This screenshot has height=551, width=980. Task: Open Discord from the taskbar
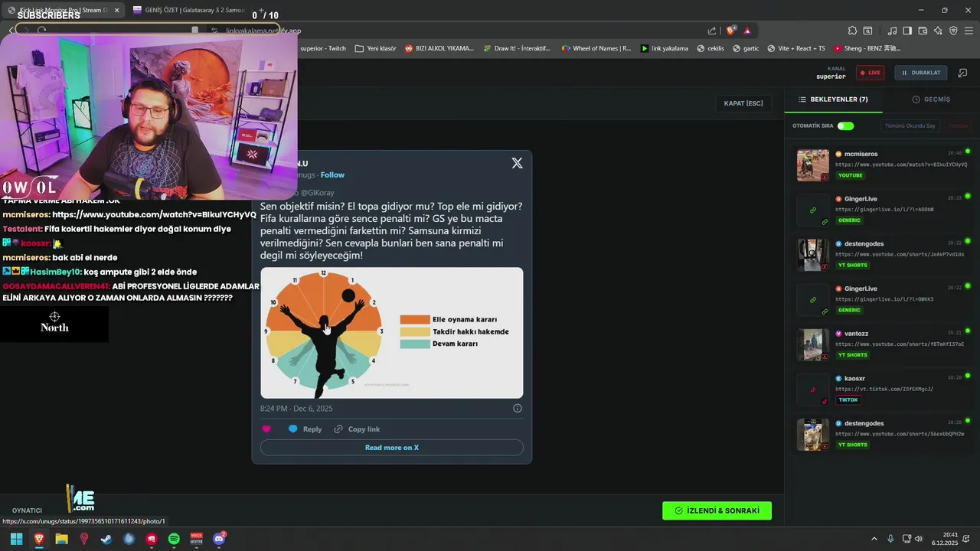point(219,539)
